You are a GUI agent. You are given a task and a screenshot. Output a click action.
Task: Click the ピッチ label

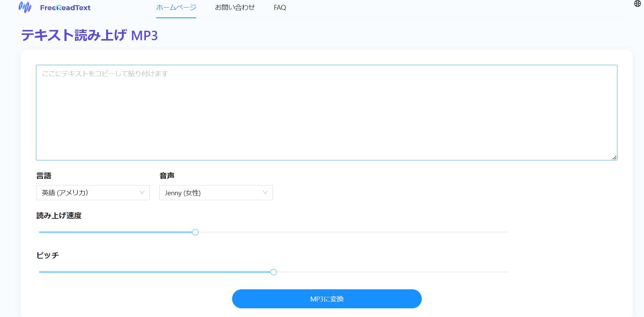[47, 255]
